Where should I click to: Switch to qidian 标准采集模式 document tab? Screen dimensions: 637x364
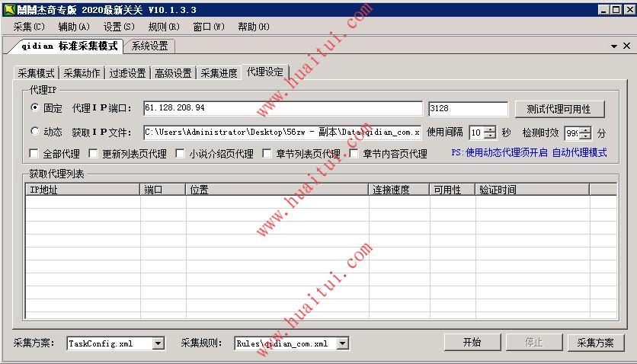tap(69, 46)
